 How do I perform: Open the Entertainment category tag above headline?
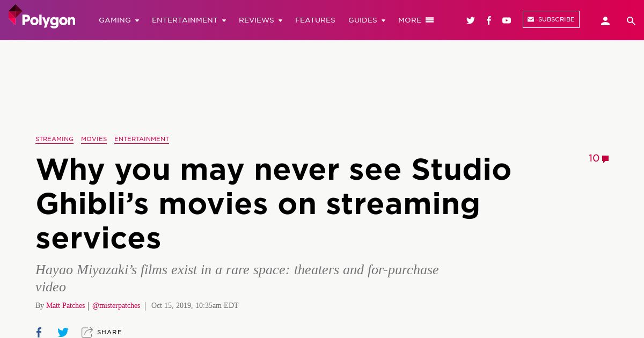[142, 139]
